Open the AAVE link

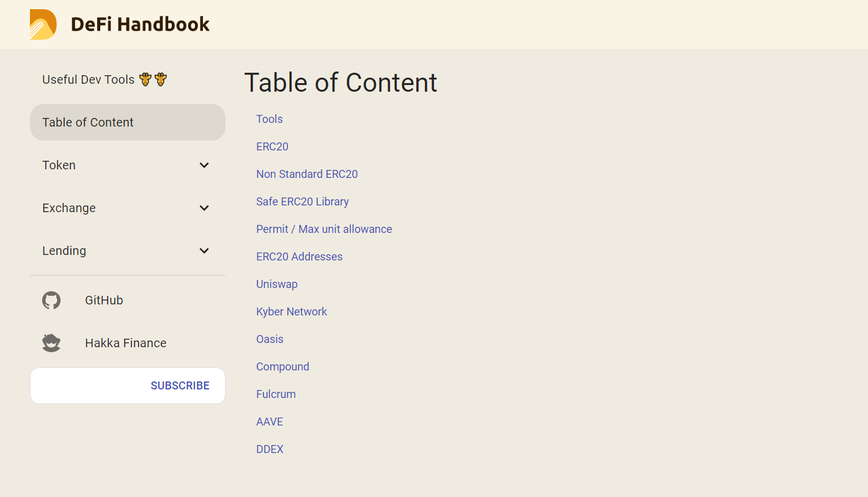270,422
